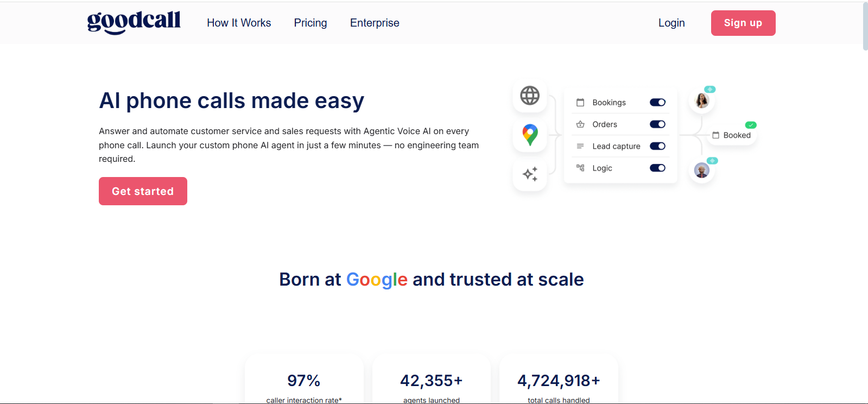Click the globe website icon
Image resolution: width=868 pixels, height=404 pixels.
[530, 96]
